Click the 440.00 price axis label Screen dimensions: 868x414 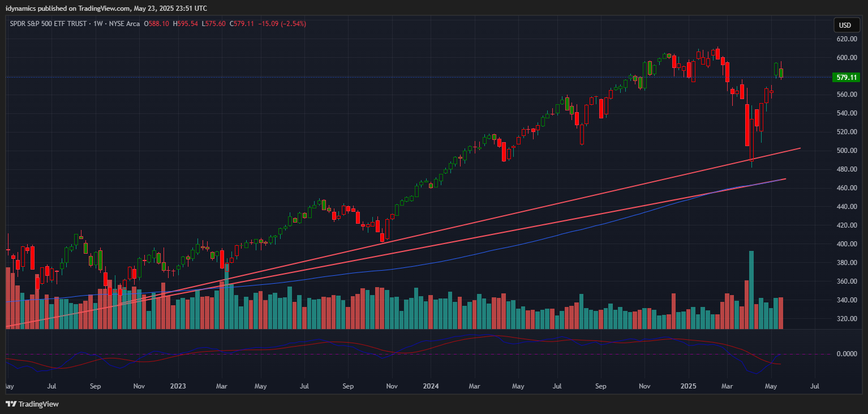click(x=846, y=207)
